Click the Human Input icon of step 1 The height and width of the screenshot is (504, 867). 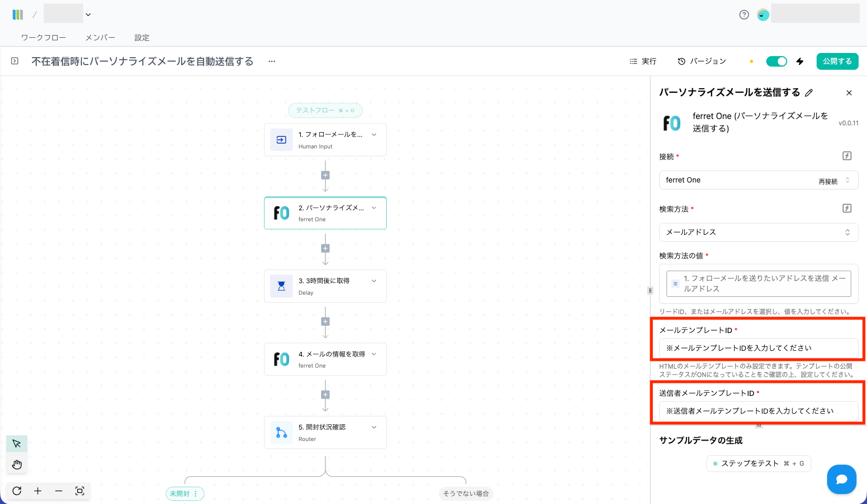click(281, 140)
